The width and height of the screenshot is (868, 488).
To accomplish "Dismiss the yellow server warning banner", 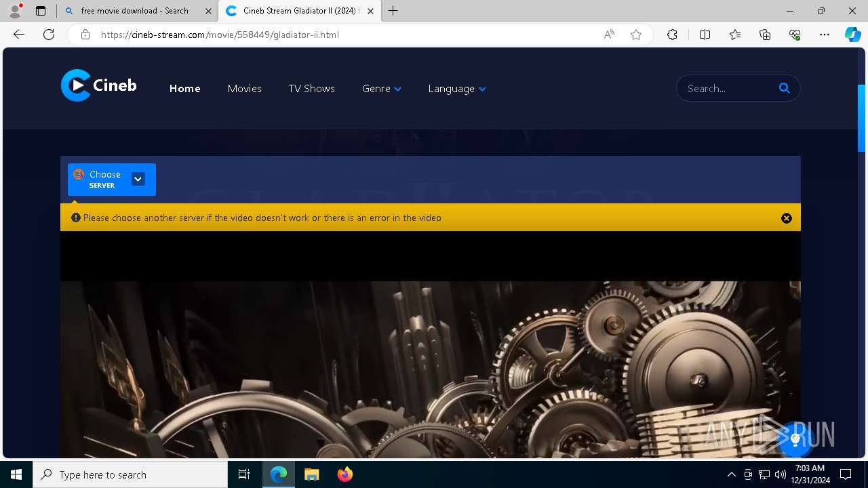I will [787, 218].
